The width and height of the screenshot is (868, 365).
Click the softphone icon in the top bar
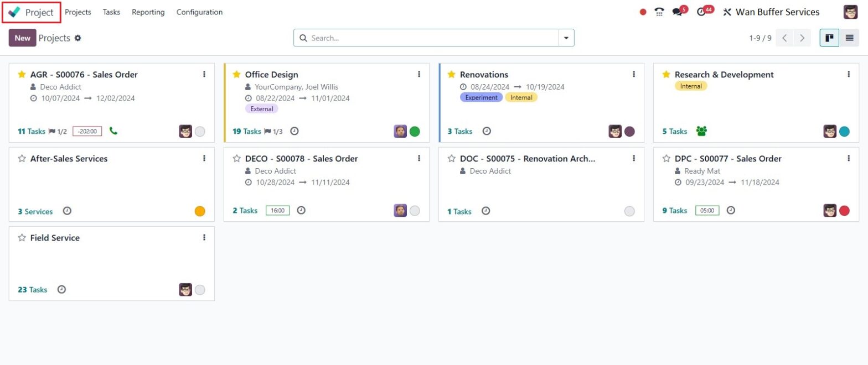pos(659,11)
